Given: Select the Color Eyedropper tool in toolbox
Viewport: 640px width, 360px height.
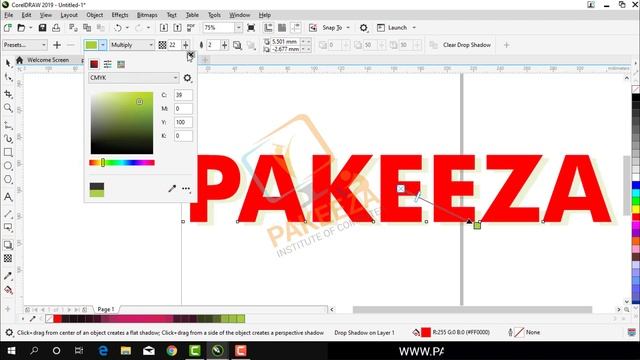Looking at the screenshot, I should tap(8, 276).
